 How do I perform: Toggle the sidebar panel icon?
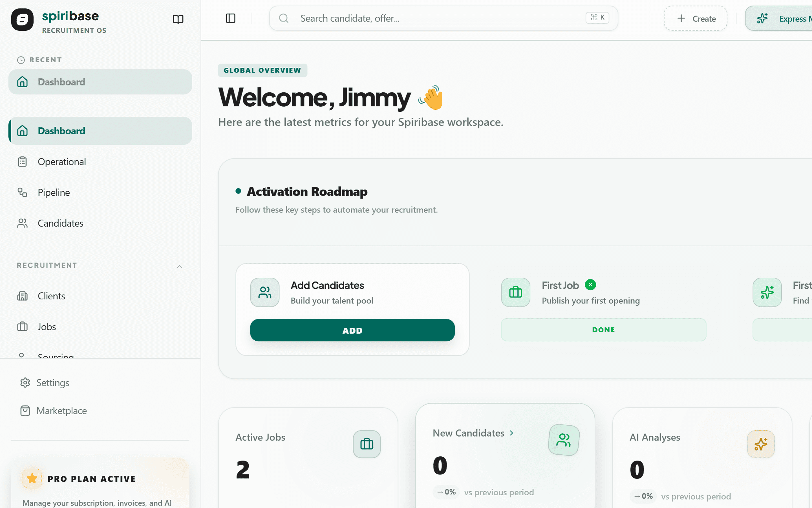click(x=231, y=18)
